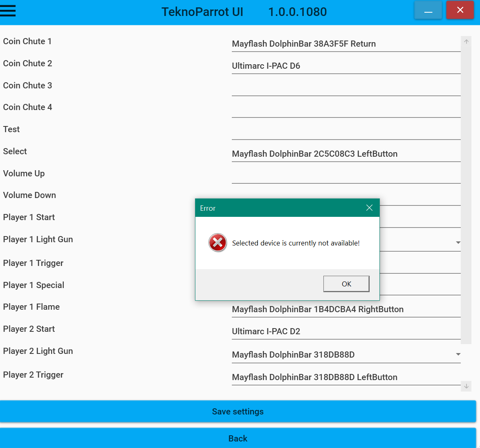Click the Player 2 Trigger binding field

tap(346, 377)
